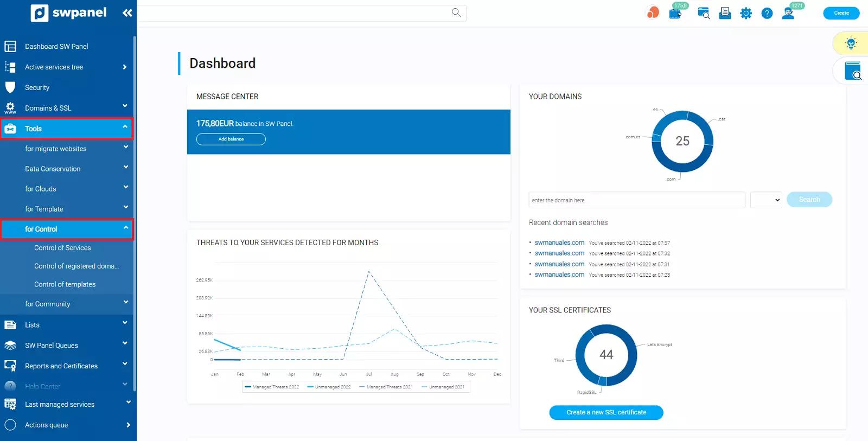
Task: Click the enter the domain here field
Action: [636, 200]
